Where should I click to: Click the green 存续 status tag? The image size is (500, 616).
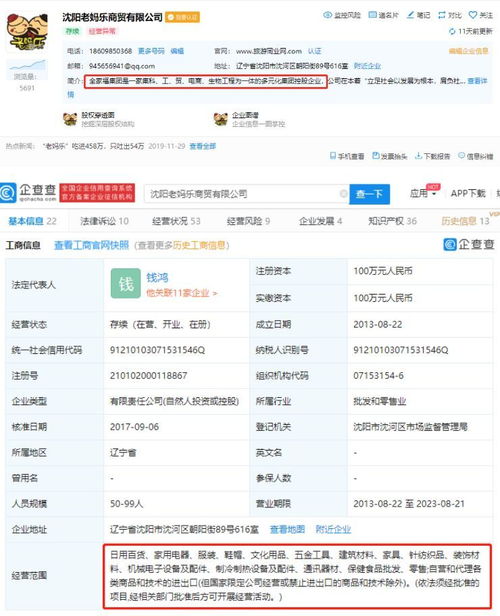[x=72, y=31]
